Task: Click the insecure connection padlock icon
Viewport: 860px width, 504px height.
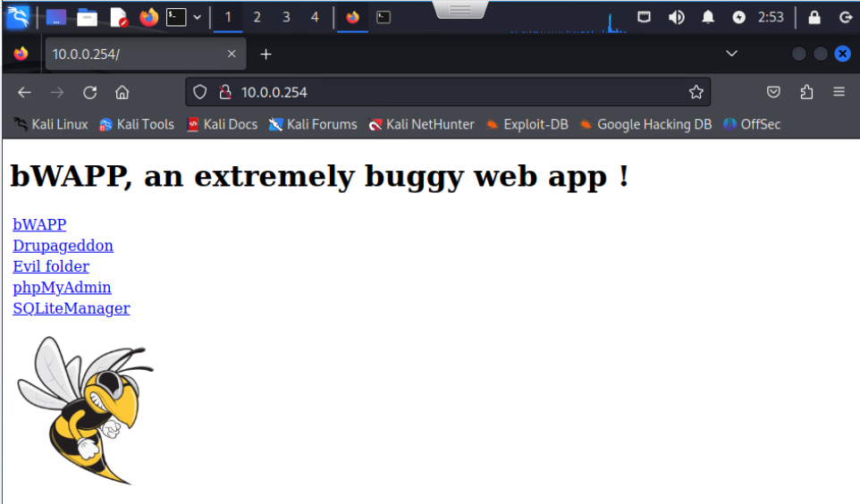Action: [x=225, y=92]
